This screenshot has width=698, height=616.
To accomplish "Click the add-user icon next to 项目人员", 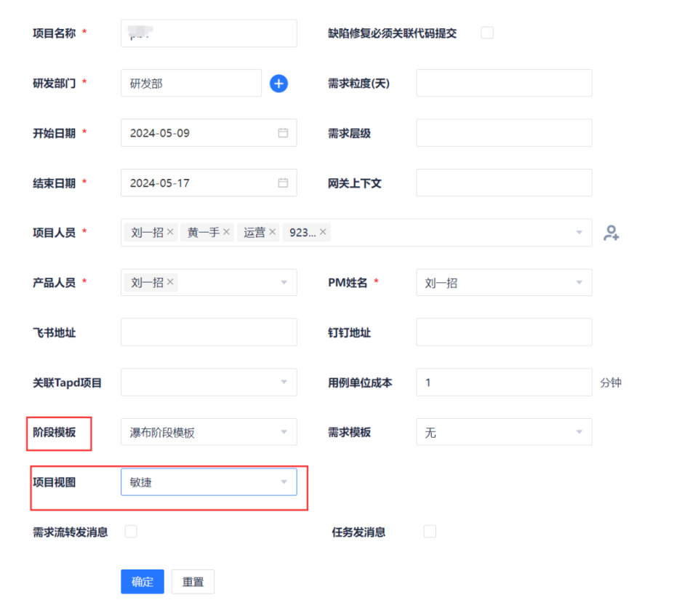I will [x=611, y=233].
